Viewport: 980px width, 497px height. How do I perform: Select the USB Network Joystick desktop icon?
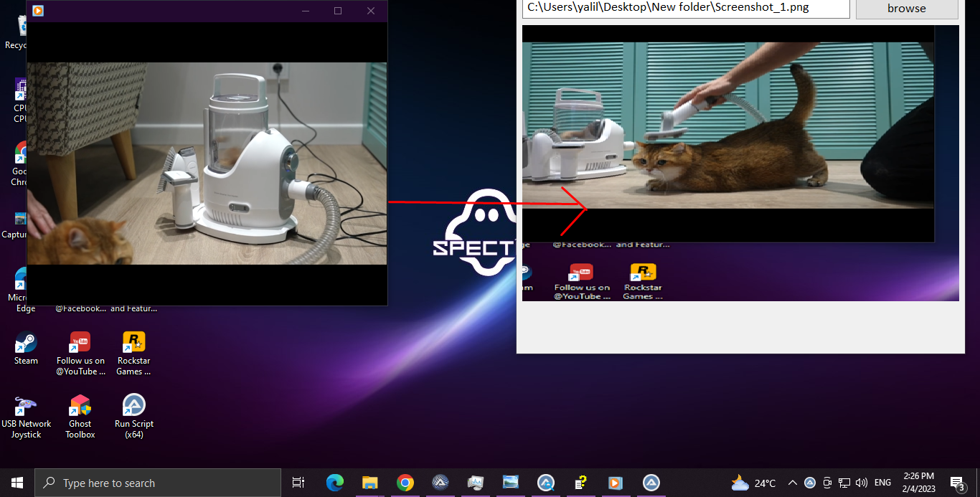(x=26, y=417)
